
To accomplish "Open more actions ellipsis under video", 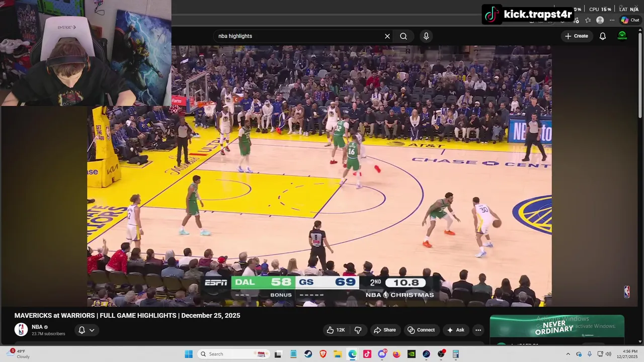I will (478, 330).
